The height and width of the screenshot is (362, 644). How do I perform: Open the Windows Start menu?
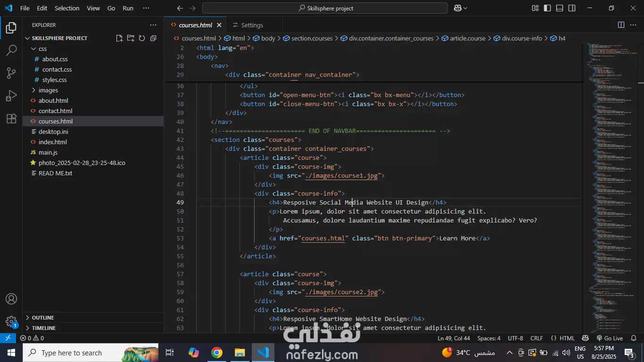(x=11, y=353)
